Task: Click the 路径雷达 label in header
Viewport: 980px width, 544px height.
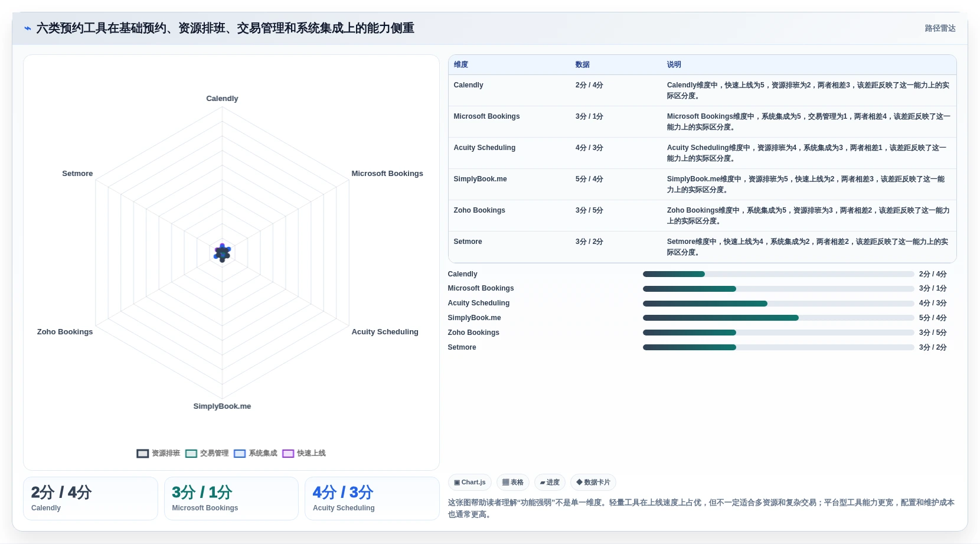Action: pos(940,28)
